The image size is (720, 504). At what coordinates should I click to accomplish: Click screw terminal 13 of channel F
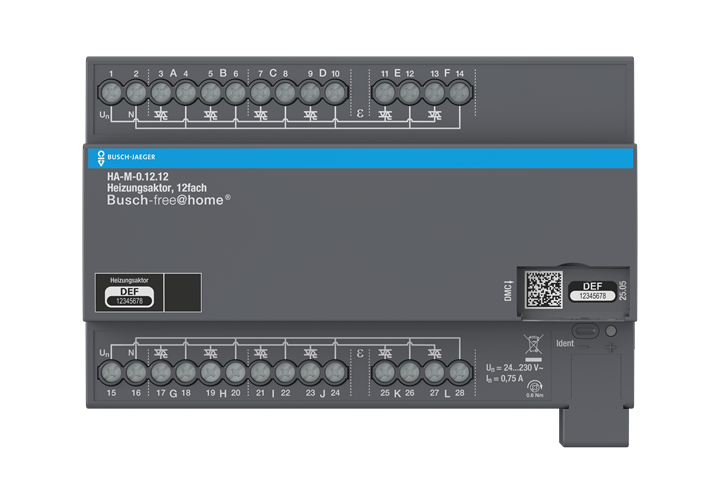point(434,93)
